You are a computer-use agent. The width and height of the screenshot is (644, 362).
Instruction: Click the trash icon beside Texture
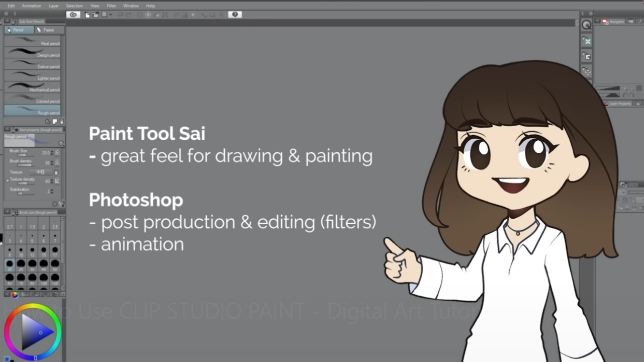pyautogui.click(x=56, y=172)
